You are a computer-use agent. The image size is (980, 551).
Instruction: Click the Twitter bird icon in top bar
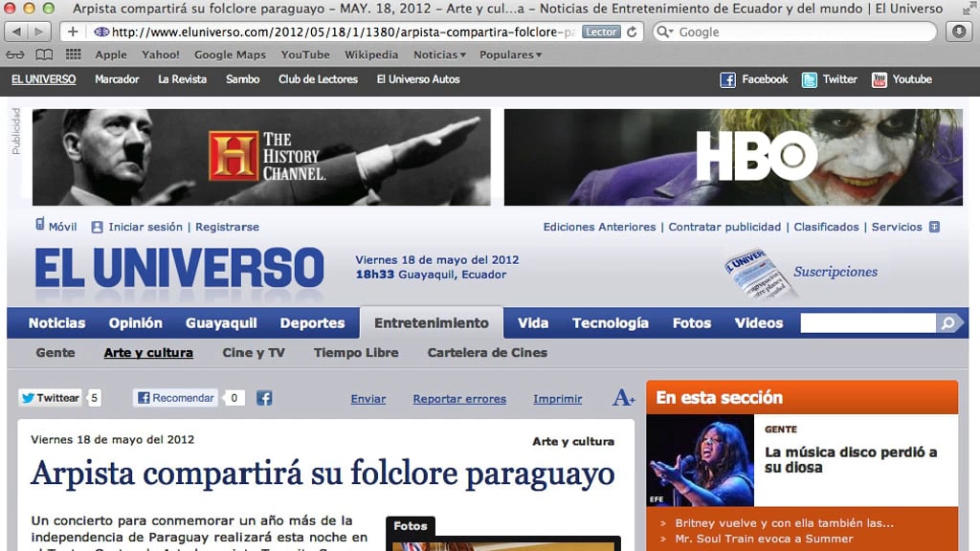click(810, 80)
